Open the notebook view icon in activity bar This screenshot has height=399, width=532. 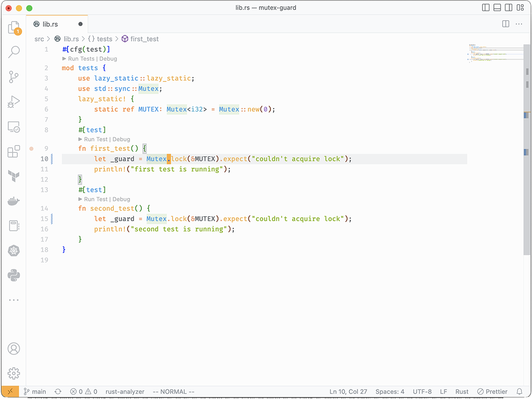coord(14,226)
